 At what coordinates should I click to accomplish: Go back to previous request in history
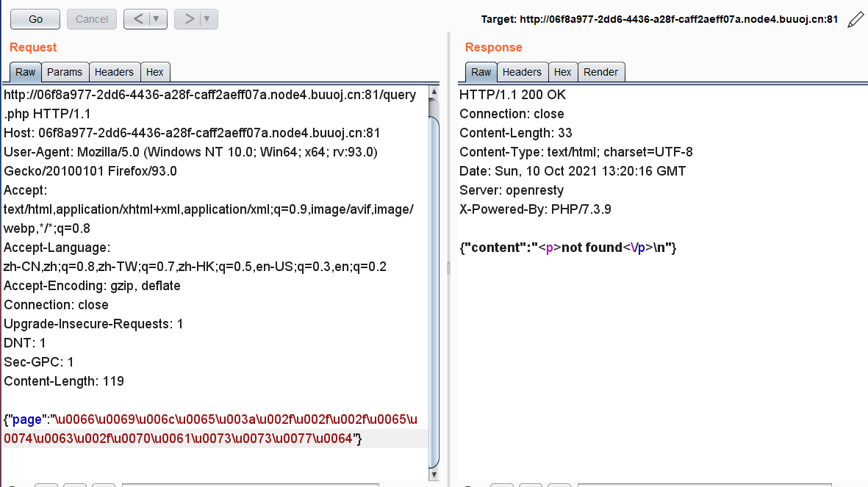pyautogui.click(x=137, y=19)
